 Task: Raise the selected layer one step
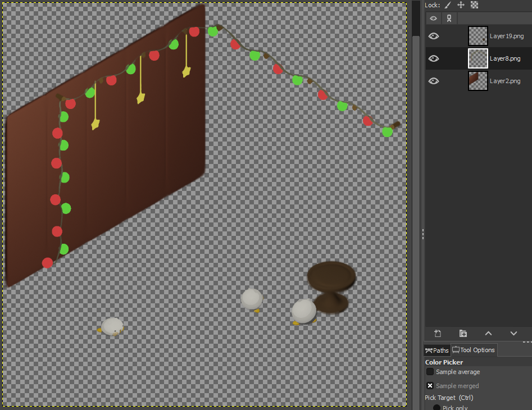[x=488, y=334]
